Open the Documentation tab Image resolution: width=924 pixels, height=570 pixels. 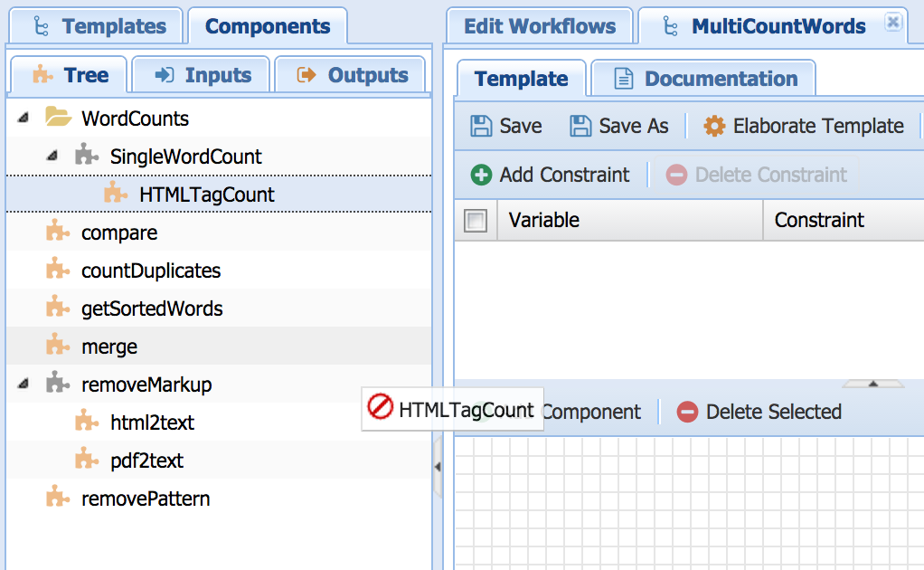(x=705, y=79)
